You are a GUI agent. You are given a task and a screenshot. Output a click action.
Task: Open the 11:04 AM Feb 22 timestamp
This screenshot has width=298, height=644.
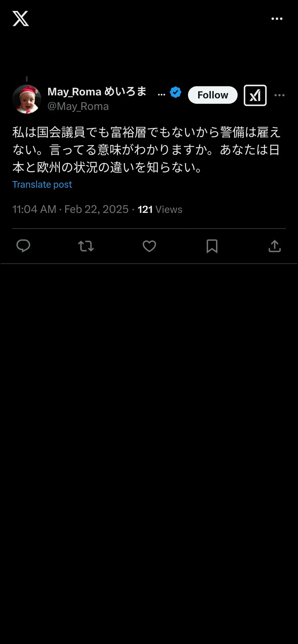70,209
